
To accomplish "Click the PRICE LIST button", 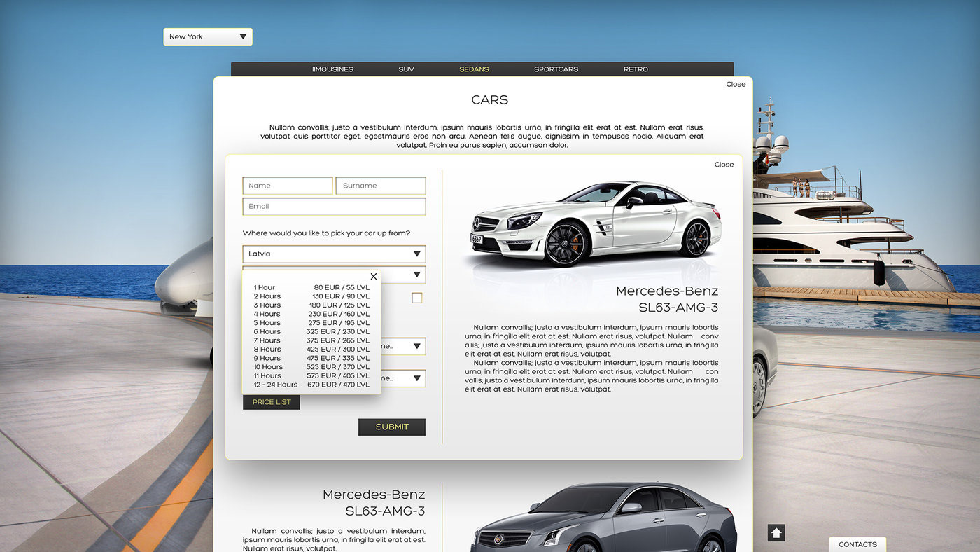I will 272,402.
